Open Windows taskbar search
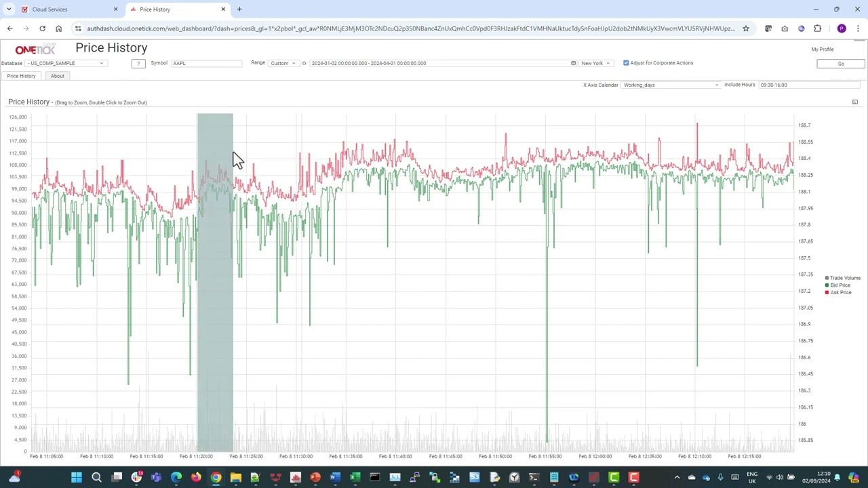 point(96,478)
